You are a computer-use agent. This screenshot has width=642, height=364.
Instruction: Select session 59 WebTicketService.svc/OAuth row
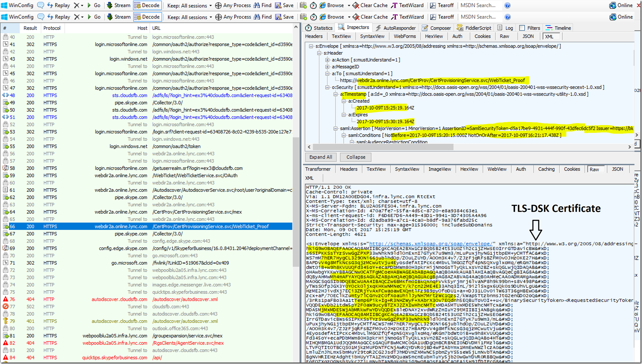(x=147, y=175)
